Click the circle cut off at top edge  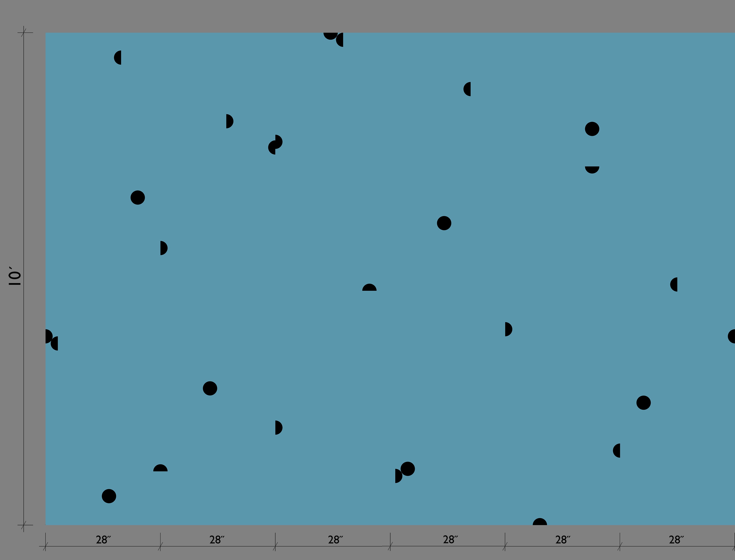(330, 35)
